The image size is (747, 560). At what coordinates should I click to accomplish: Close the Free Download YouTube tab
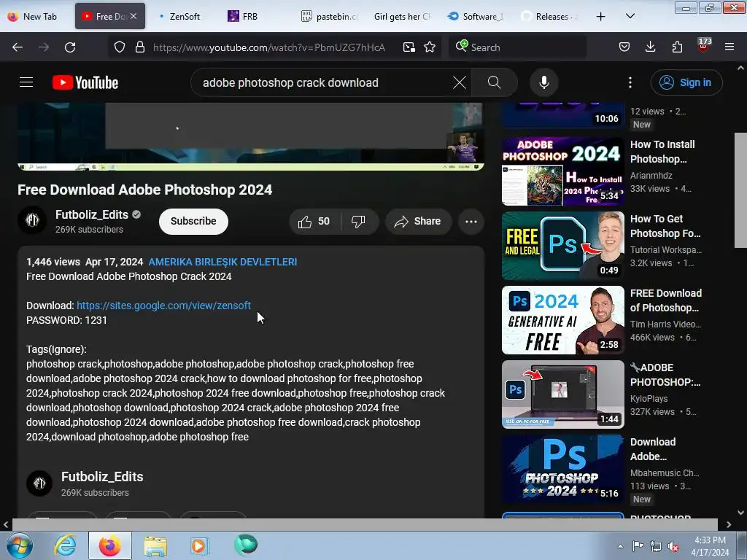(134, 16)
